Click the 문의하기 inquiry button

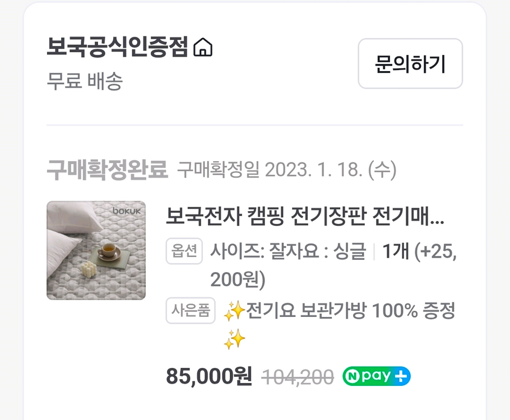[x=410, y=64]
